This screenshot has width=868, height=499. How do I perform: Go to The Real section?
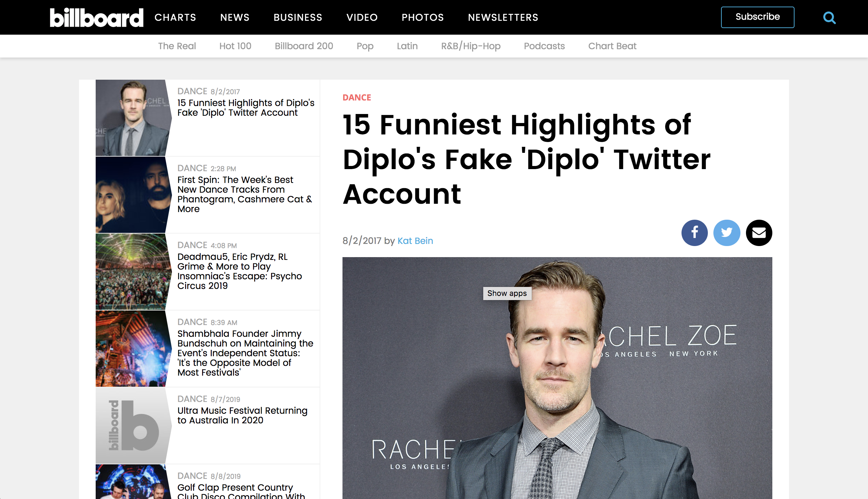coord(177,46)
